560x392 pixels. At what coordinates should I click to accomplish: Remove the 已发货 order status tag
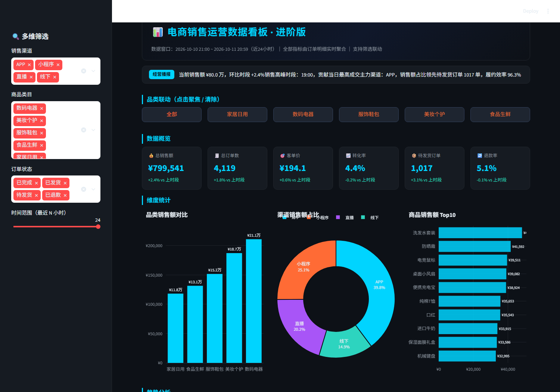(x=65, y=183)
